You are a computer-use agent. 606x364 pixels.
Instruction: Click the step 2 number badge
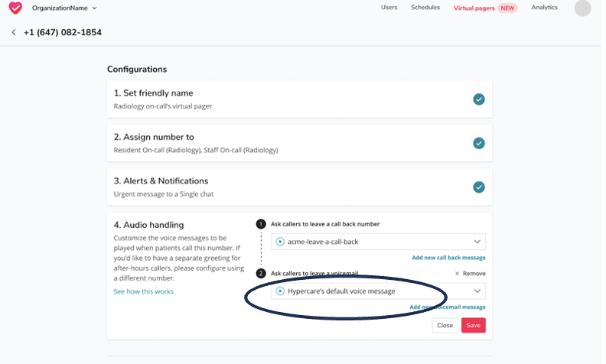(x=261, y=273)
